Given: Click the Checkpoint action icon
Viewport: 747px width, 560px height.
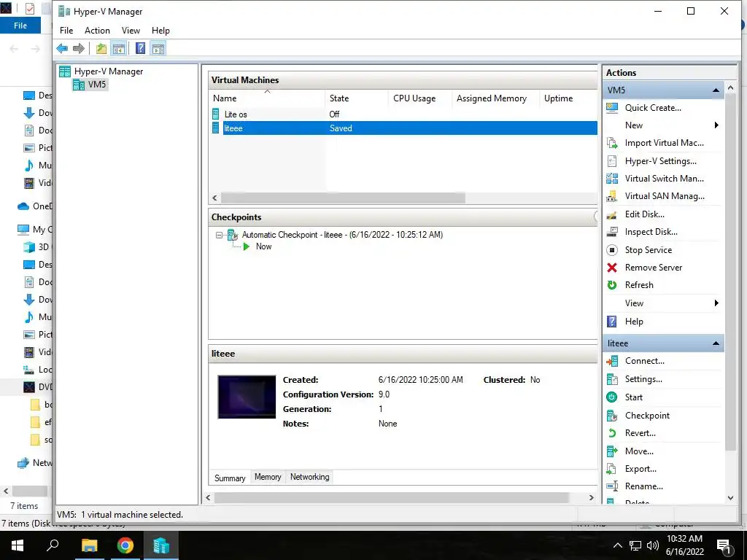Looking at the screenshot, I should tap(612, 416).
